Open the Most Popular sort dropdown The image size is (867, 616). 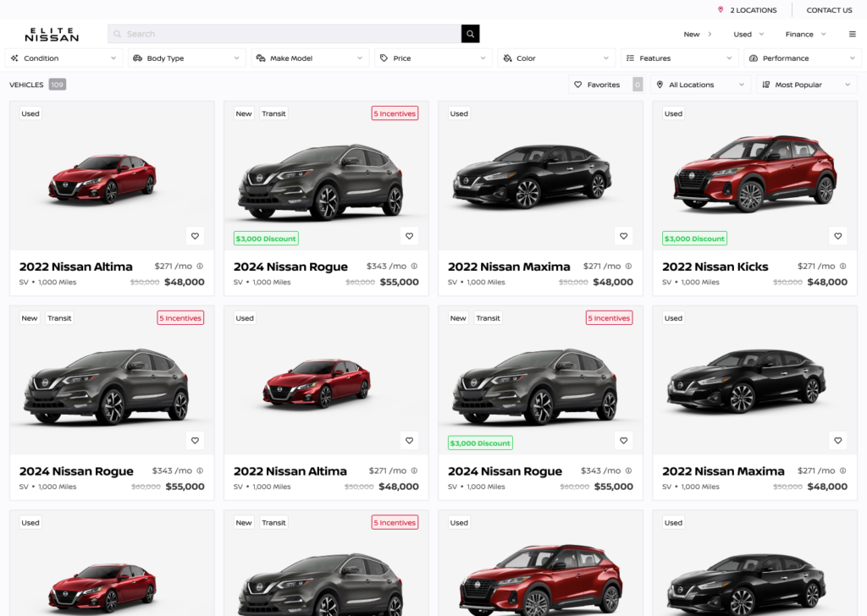click(806, 85)
